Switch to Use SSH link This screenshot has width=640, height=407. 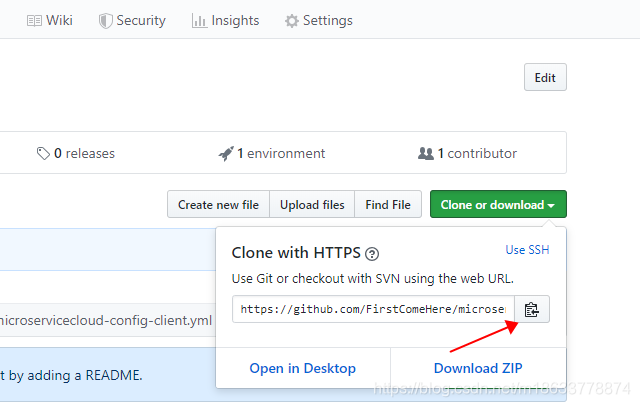coord(527,250)
